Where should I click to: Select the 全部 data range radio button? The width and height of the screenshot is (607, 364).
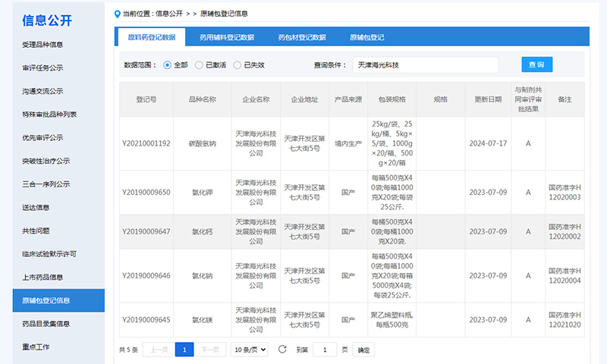tap(168, 65)
